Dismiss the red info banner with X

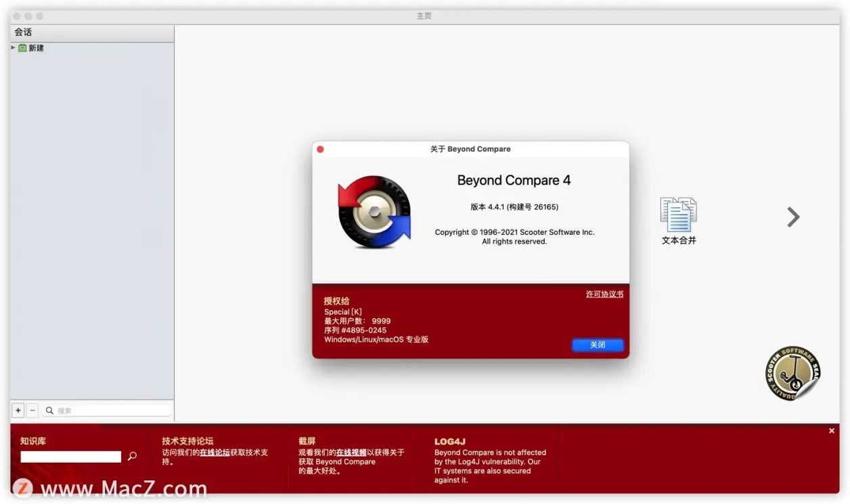pyautogui.click(x=832, y=431)
